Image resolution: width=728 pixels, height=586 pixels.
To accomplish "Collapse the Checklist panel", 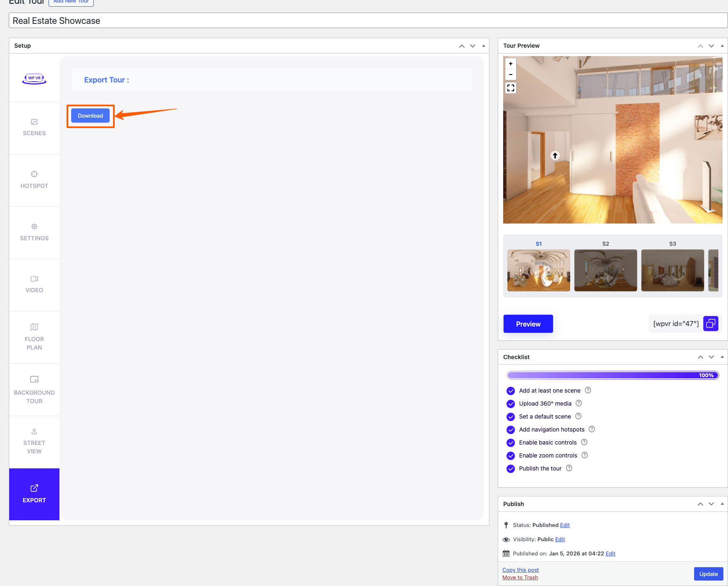I will point(722,357).
